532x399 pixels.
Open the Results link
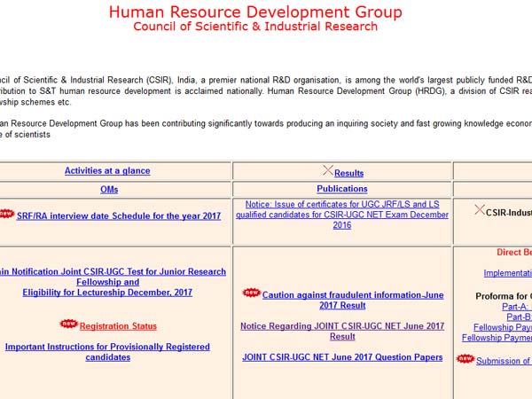click(348, 173)
